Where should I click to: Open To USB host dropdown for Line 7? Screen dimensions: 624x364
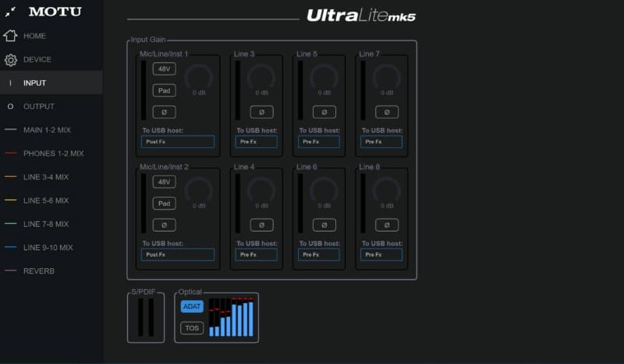381,142
